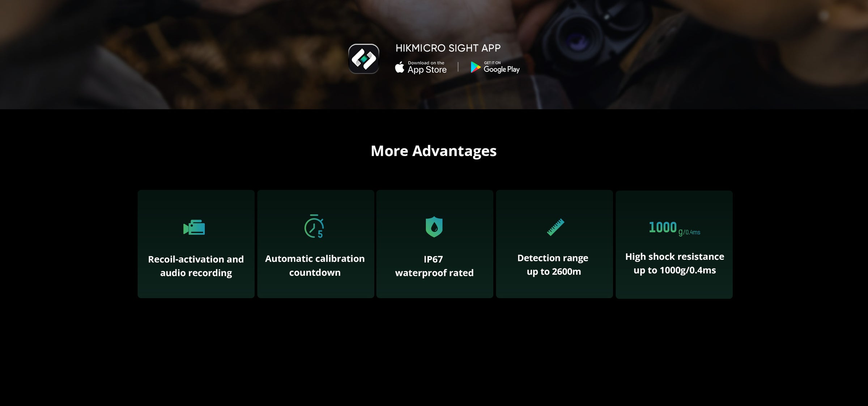Select the High shock resistance text
The height and width of the screenshot is (406, 868).
(675, 257)
